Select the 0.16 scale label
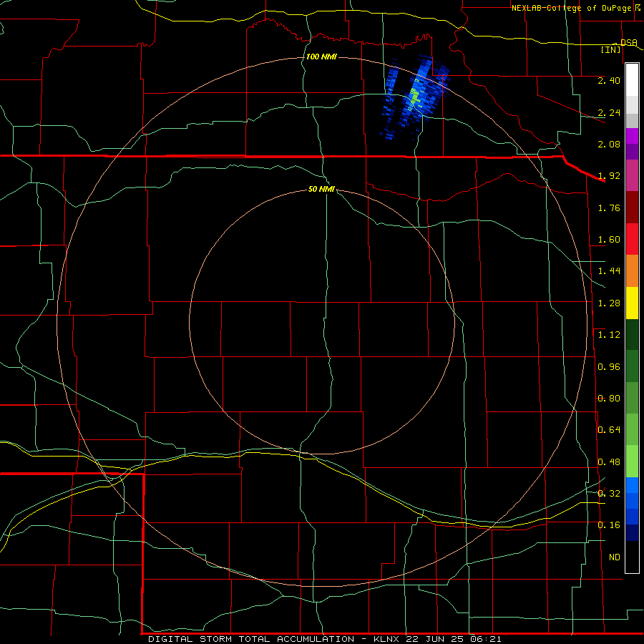The width and height of the screenshot is (644, 644). pos(609,525)
